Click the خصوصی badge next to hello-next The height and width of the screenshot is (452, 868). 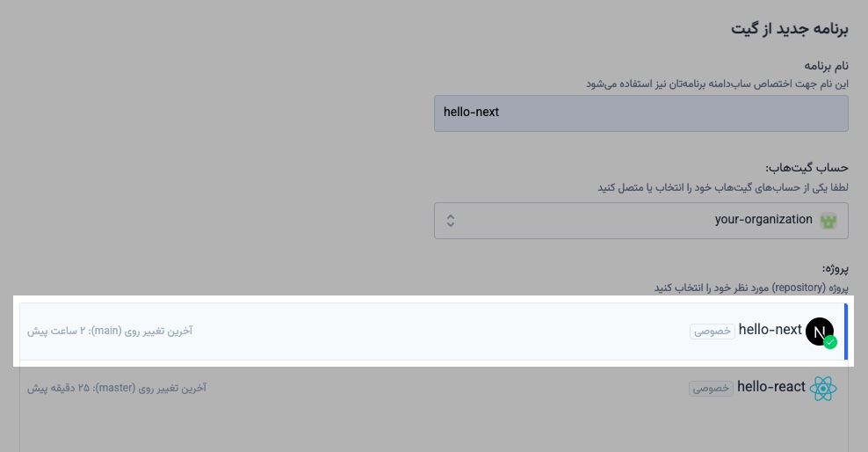tap(712, 332)
